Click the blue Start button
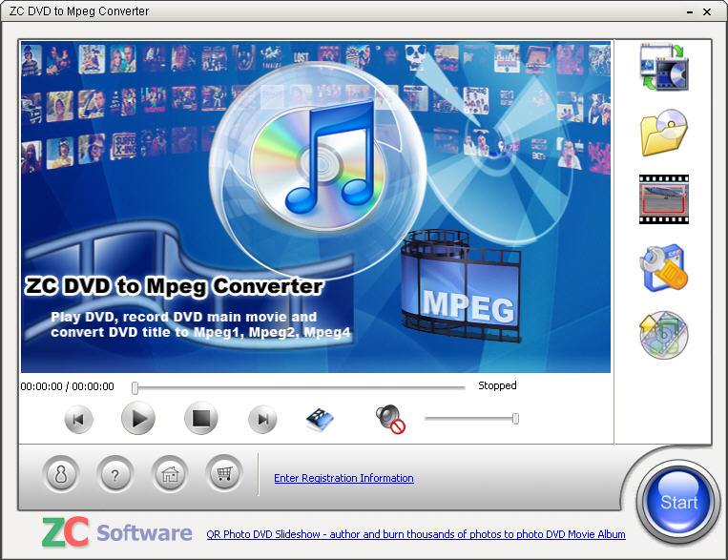728x560 pixels. (x=678, y=502)
